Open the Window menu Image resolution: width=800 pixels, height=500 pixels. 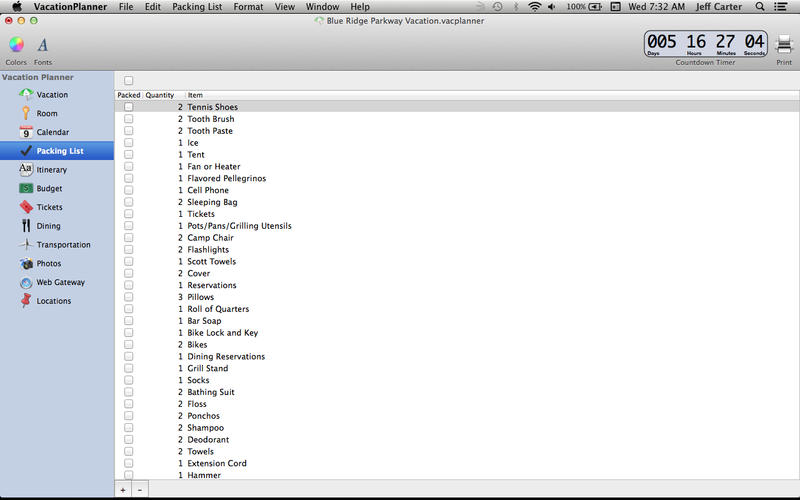[x=322, y=7]
